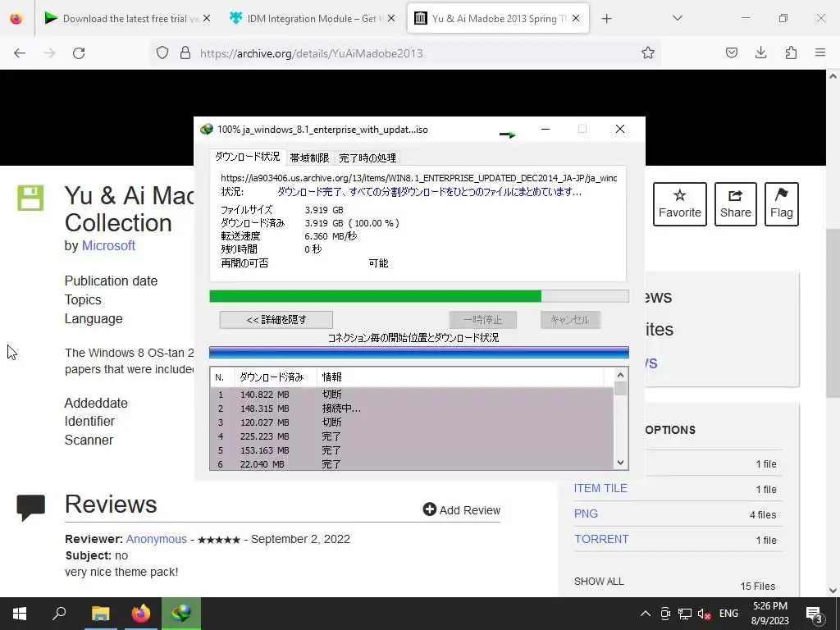Viewport: 840px width, 630px height.
Task: Close the IDM Integration Module tab
Action: click(x=391, y=18)
